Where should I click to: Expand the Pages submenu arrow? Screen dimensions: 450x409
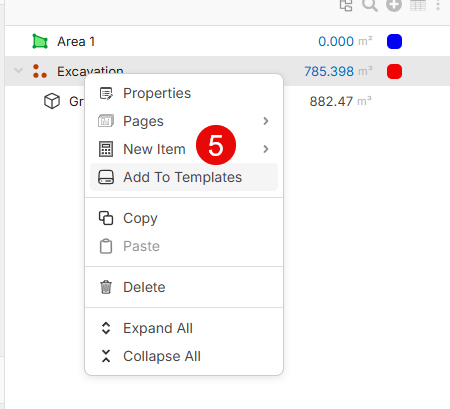click(266, 121)
